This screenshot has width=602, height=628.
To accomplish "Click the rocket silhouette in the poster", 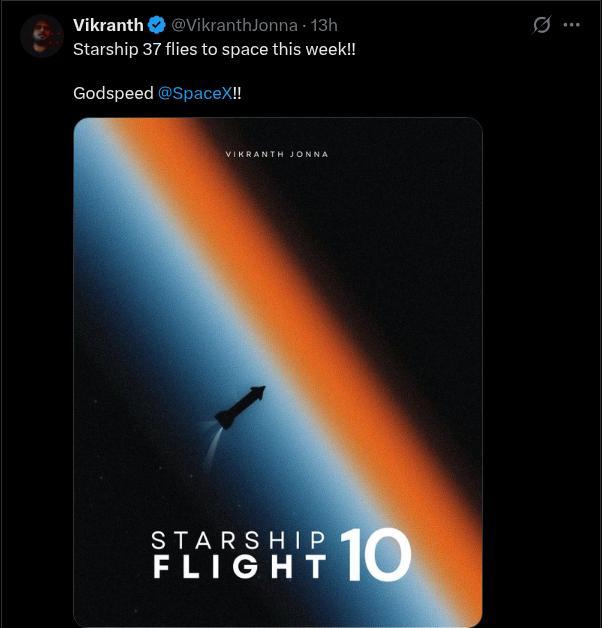I will coord(240,407).
